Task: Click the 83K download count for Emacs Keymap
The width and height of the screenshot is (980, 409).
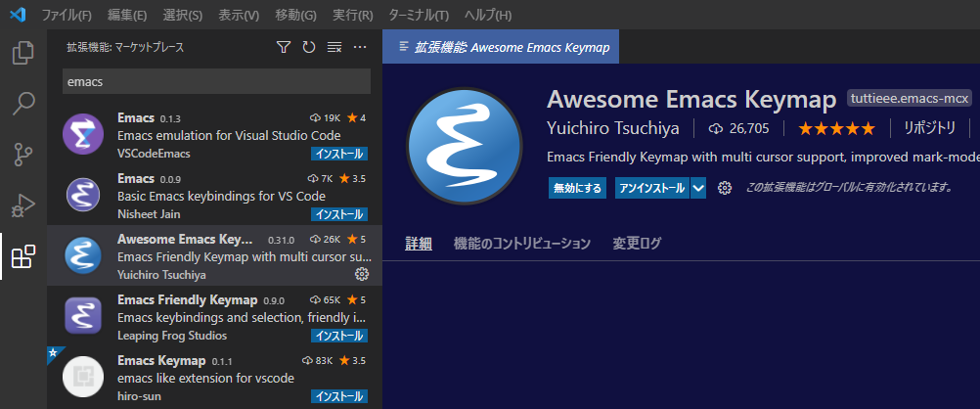Action: [x=317, y=360]
